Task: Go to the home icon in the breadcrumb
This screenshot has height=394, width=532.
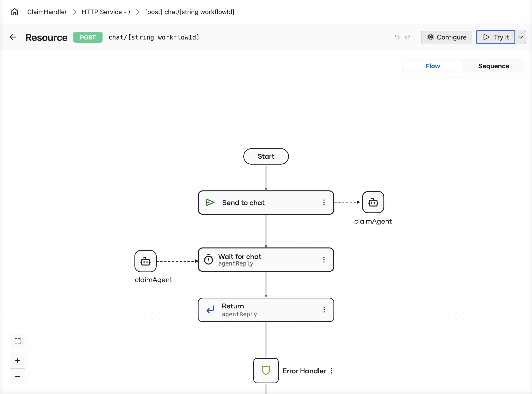Action: pos(15,12)
